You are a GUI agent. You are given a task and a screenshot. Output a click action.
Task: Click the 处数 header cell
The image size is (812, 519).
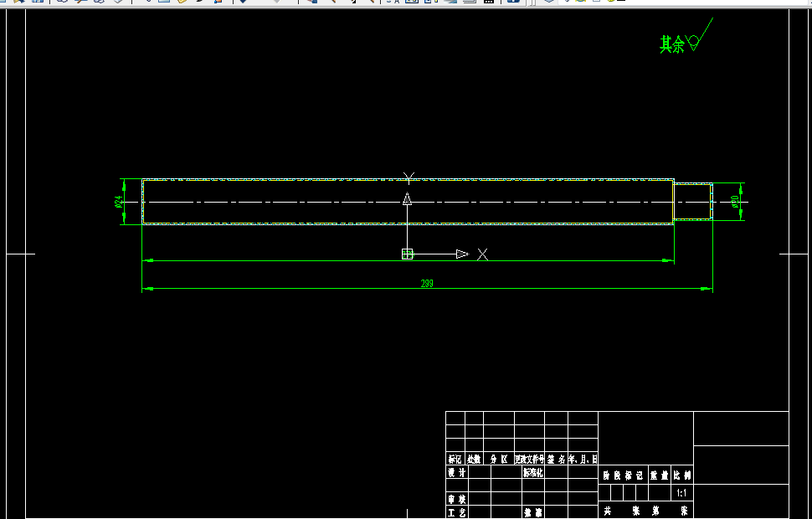point(473,459)
